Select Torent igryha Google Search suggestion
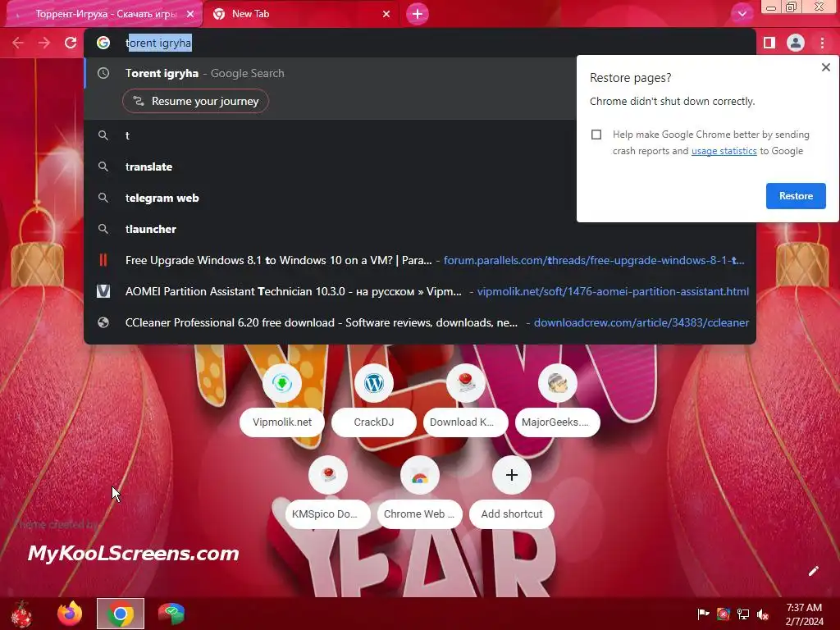The width and height of the screenshot is (840, 630). (330, 73)
